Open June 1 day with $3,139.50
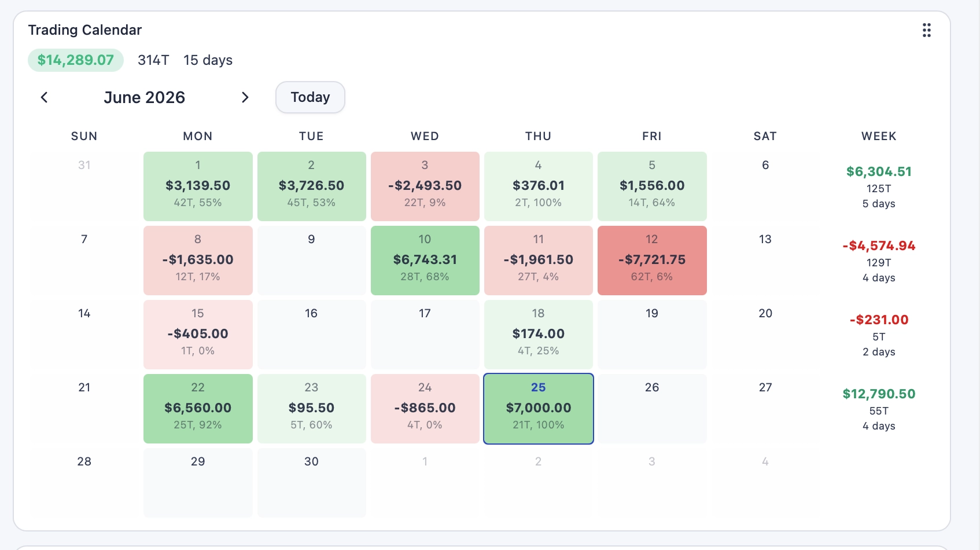Image resolution: width=980 pixels, height=550 pixels. click(x=198, y=186)
